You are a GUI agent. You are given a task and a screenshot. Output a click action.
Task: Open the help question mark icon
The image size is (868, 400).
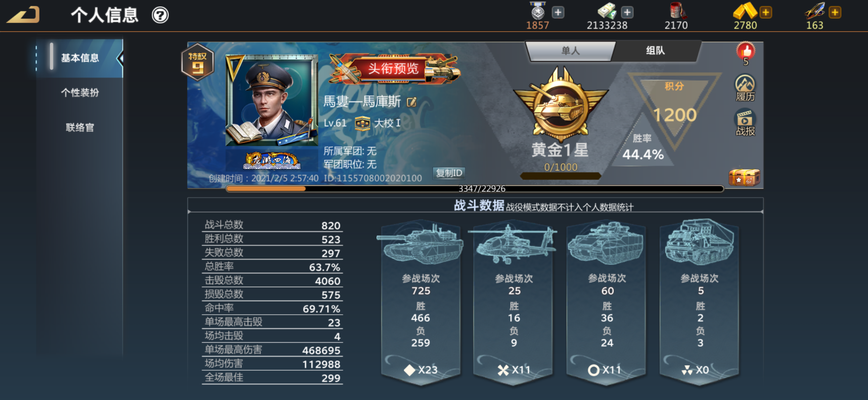click(160, 15)
